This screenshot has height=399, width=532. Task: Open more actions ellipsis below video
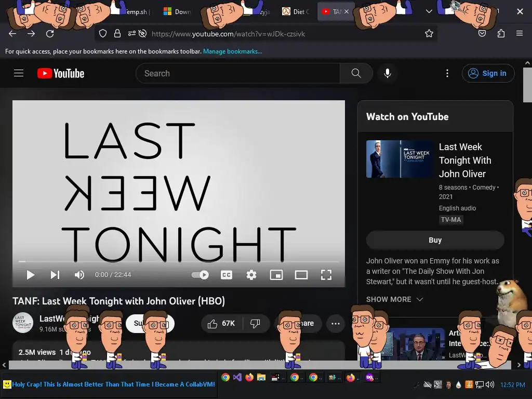point(336,324)
